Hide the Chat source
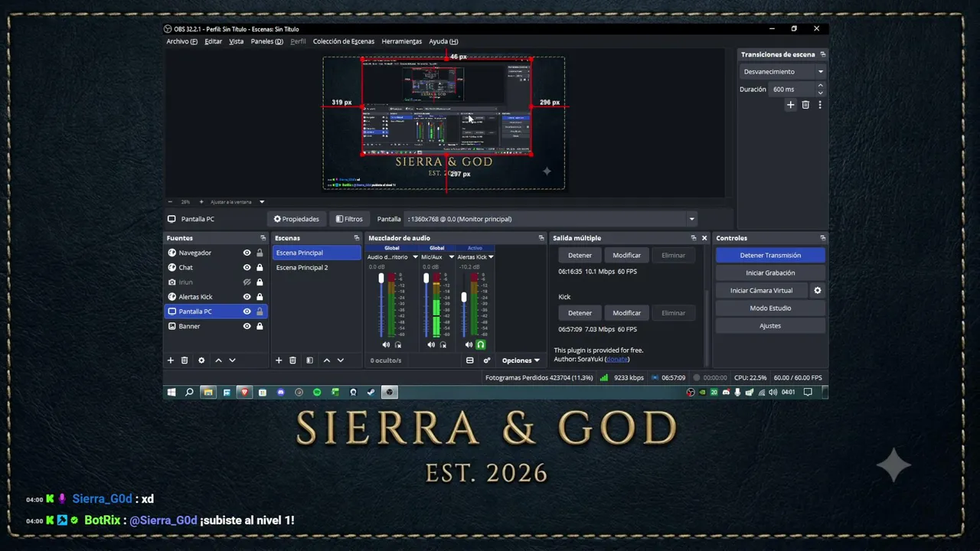 247,267
